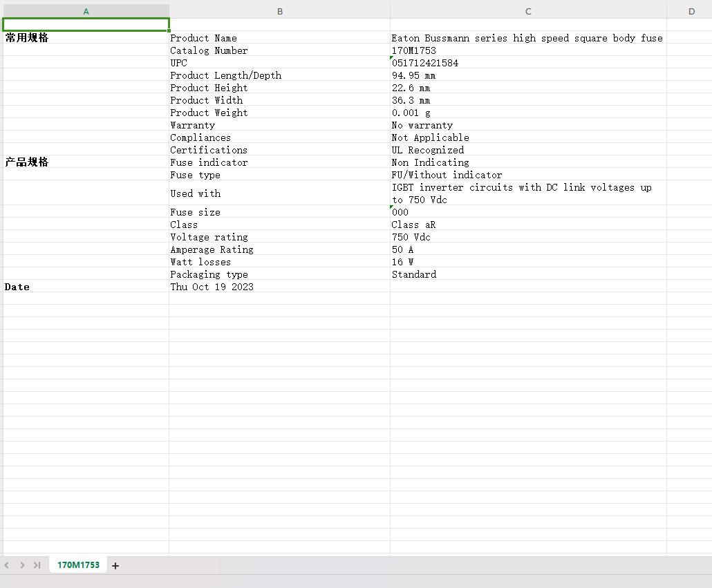Select the Product Height label
Screen dimensions: 712x588
279,88
